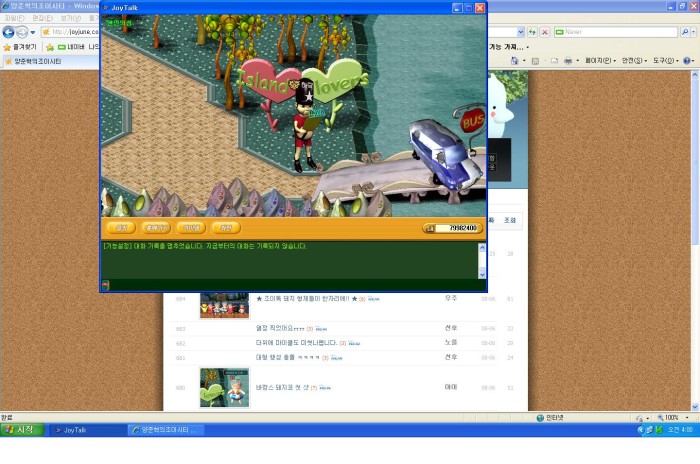This screenshot has height=464, width=700.
Task: Click the Island Lovers heart sign
Action: click(300, 83)
